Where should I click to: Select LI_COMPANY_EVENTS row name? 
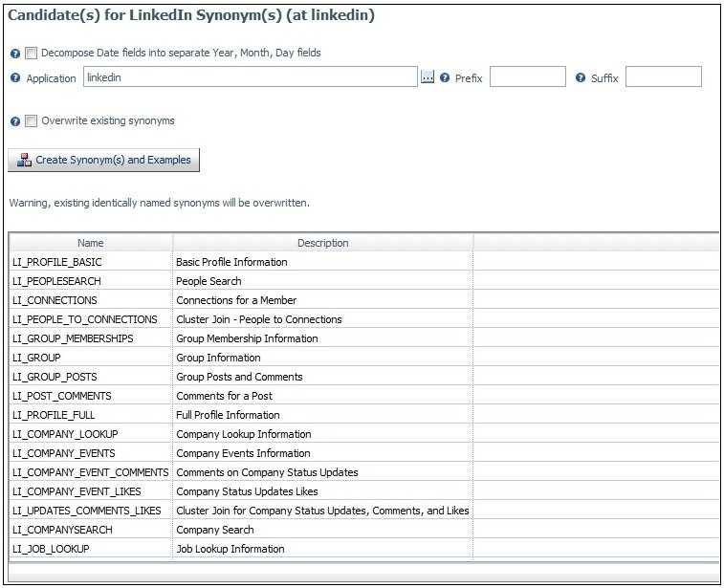coord(64,453)
